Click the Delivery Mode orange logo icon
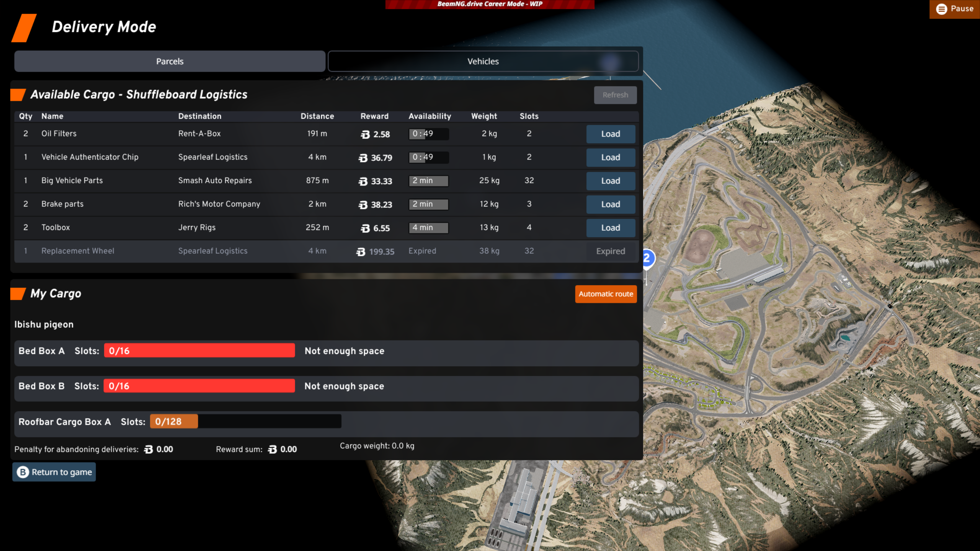The image size is (980, 551). (x=24, y=28)
